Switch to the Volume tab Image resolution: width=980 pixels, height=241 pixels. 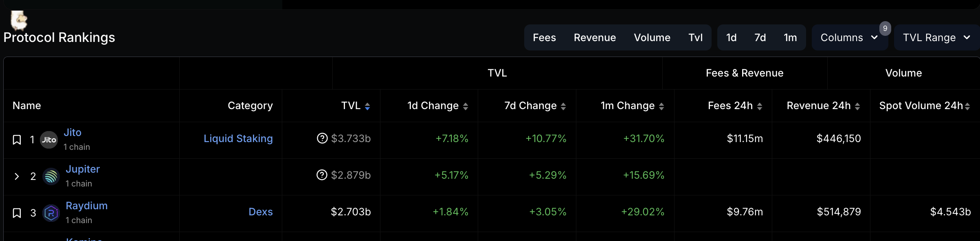click(652, 37)
